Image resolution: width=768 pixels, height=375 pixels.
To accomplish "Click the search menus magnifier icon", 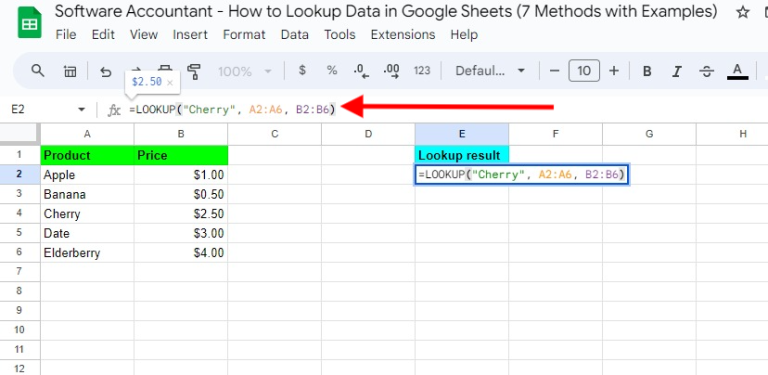I will click(x=38, y=71).
